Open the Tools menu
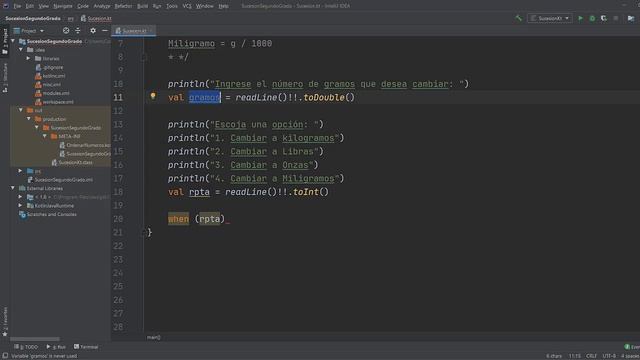The image size is (640, 360). [172, 6]
